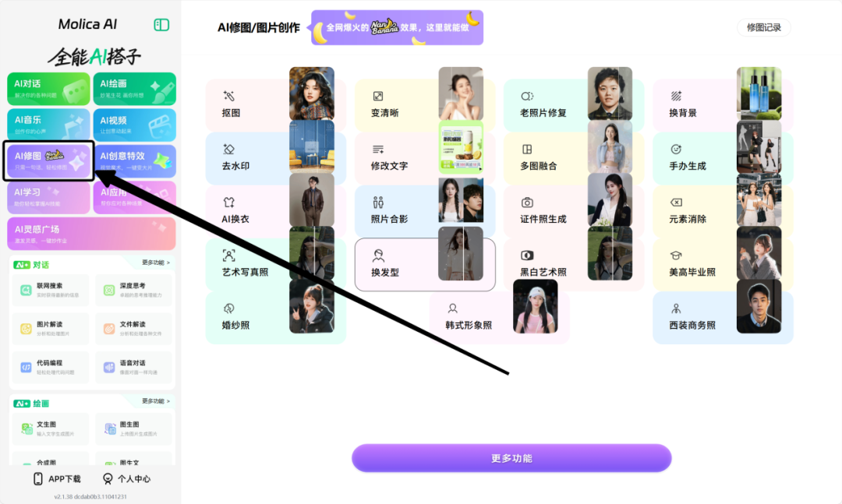Click the Nano Banana promotional banner
The width and height of the screenshot is (842, 504).
(x=397, y=27)
